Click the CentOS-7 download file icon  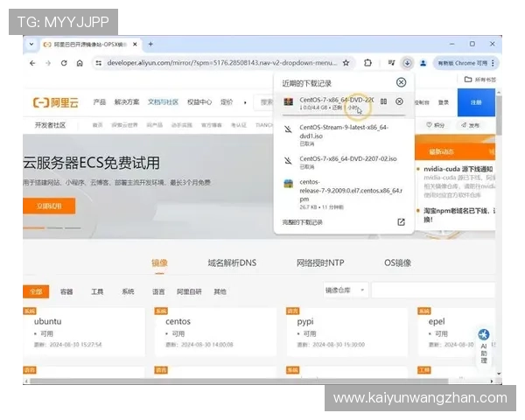[288, 101]
